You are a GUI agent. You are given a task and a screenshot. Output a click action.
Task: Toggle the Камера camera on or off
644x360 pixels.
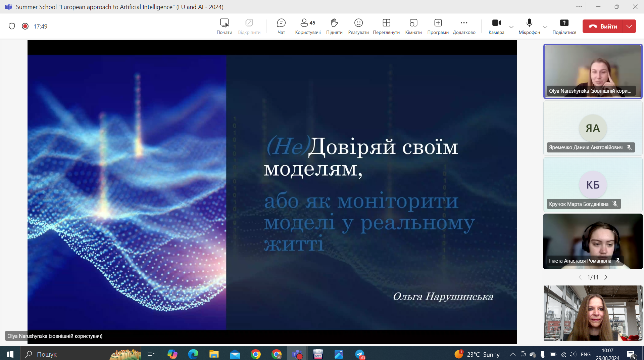496,26
